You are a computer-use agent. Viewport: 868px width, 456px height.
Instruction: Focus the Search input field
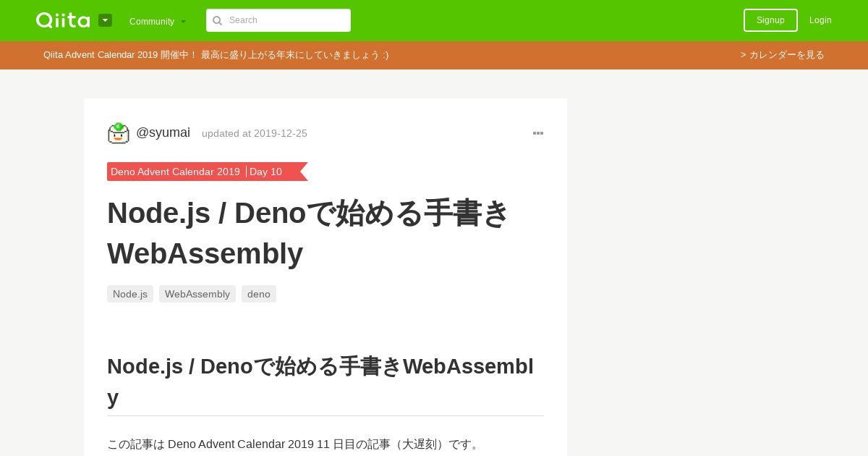[278, 20]
